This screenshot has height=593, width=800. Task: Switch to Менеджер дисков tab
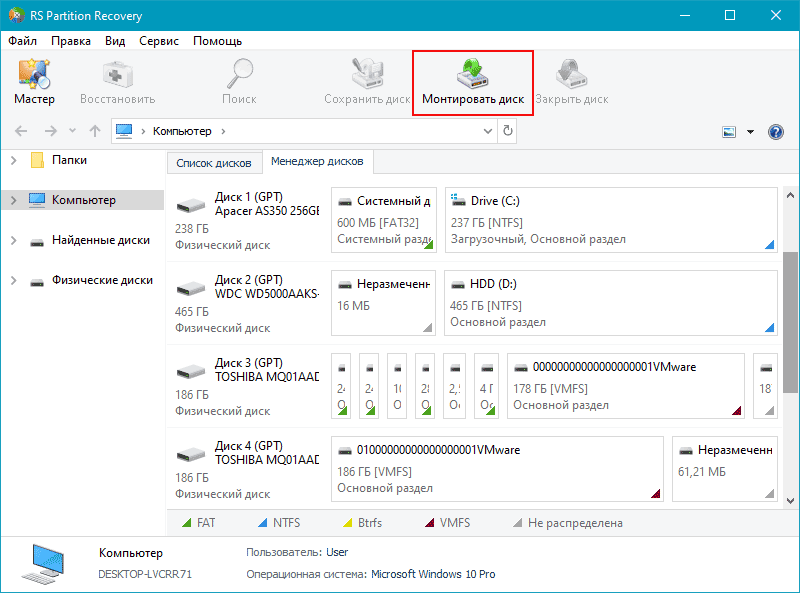(317, 161)
